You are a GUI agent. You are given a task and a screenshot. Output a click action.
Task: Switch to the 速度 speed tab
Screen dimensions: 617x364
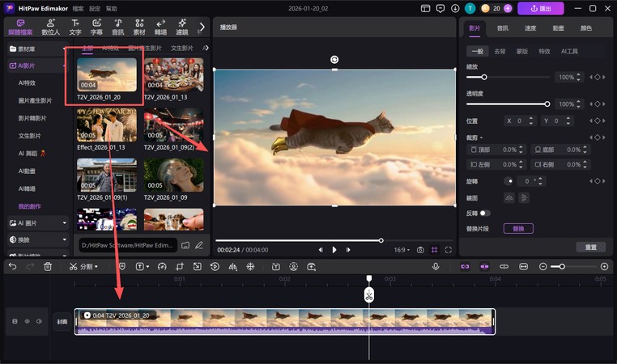[530, 28]
